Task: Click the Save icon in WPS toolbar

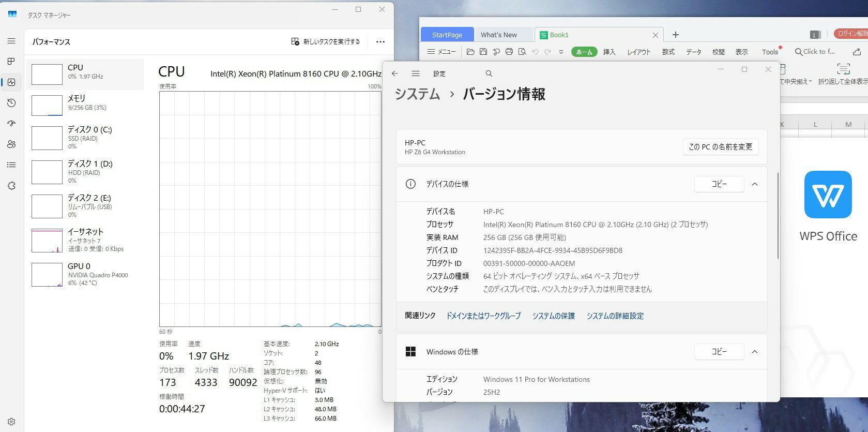Action: click(x=483, y=52)
